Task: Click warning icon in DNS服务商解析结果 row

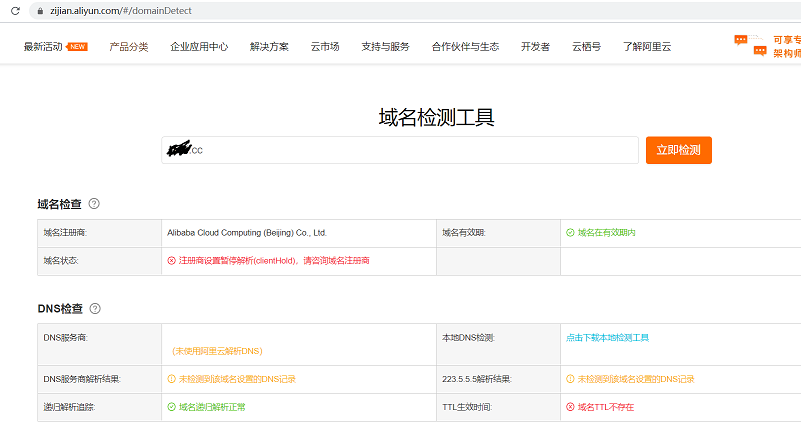Action: click(172, 379)
